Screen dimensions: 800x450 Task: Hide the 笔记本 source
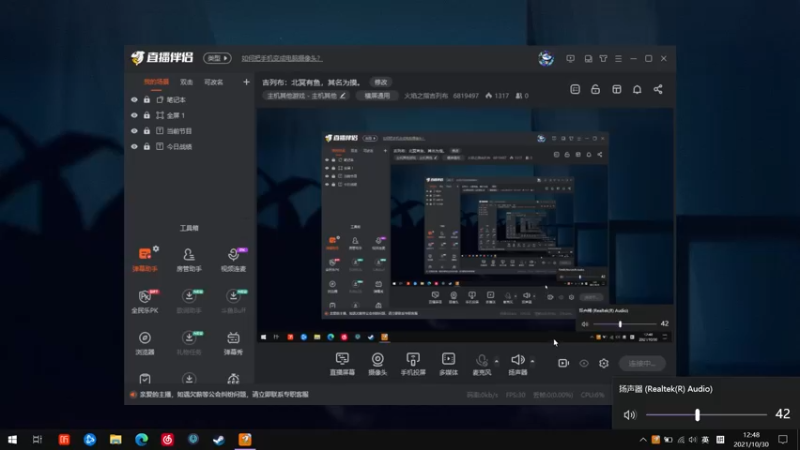(x=134, y=99)
